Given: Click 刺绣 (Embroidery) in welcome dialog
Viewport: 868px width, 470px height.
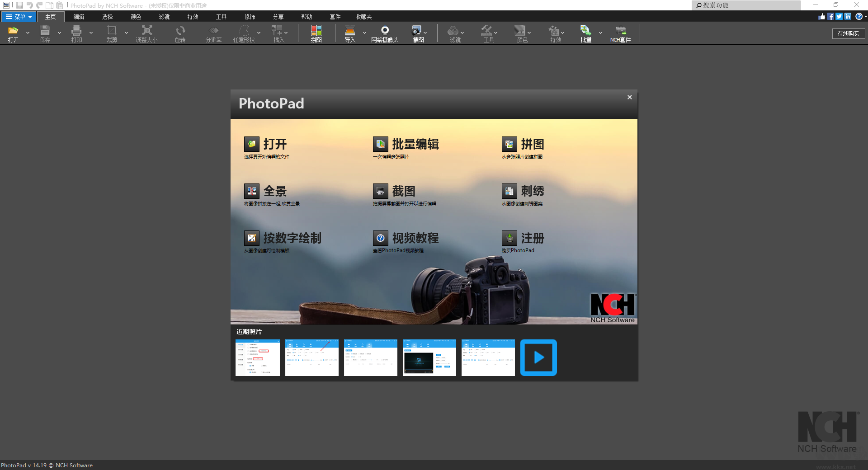Looking at the screenshot, I should (x=523, y=192).
